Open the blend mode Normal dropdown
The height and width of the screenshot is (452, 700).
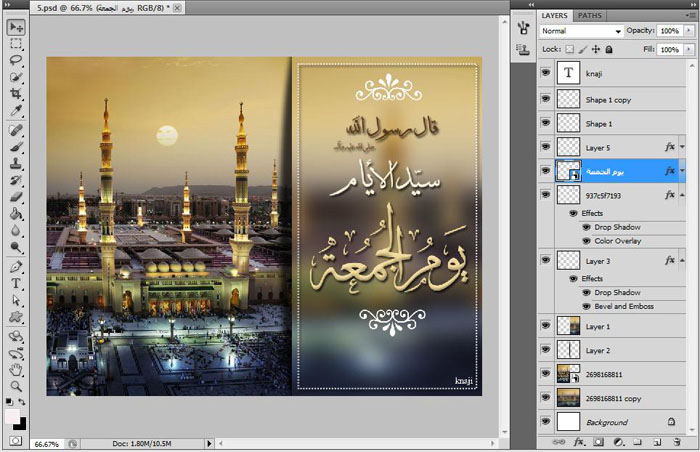581,31
